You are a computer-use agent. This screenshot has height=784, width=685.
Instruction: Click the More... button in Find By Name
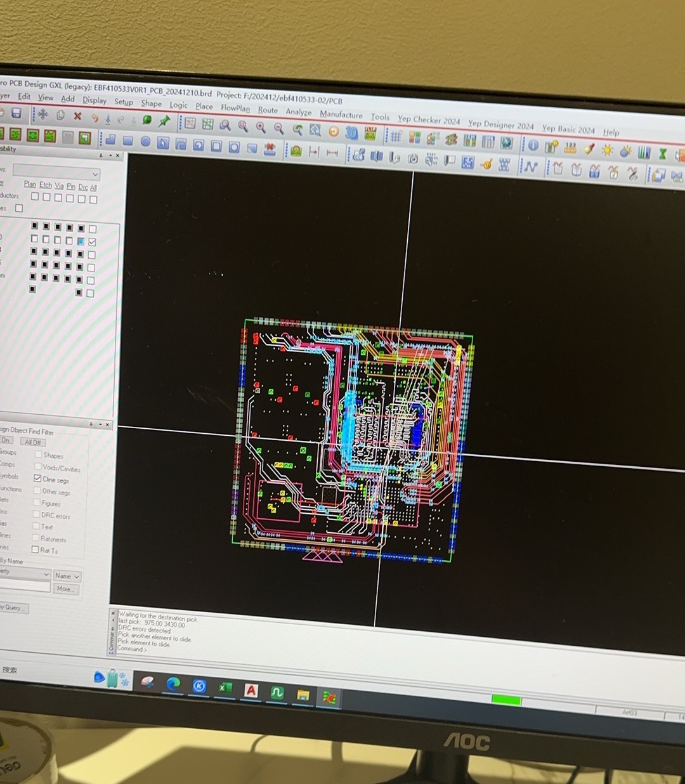tap(65, 589)
